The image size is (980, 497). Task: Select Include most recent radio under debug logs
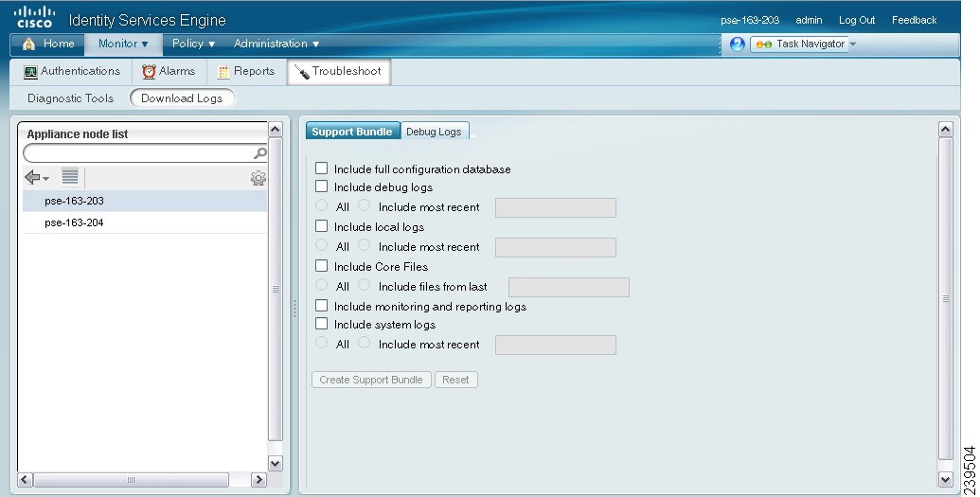[x=365, y=205]
